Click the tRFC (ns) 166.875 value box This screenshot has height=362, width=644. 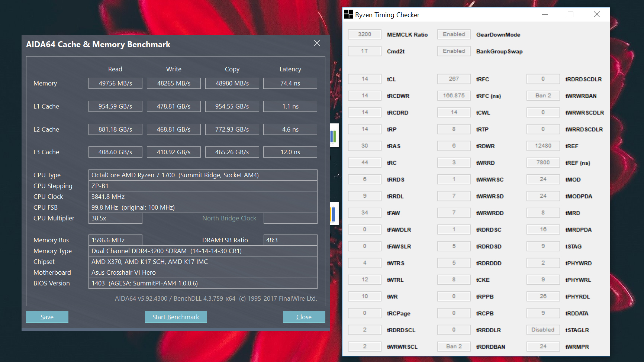[454, 96]
